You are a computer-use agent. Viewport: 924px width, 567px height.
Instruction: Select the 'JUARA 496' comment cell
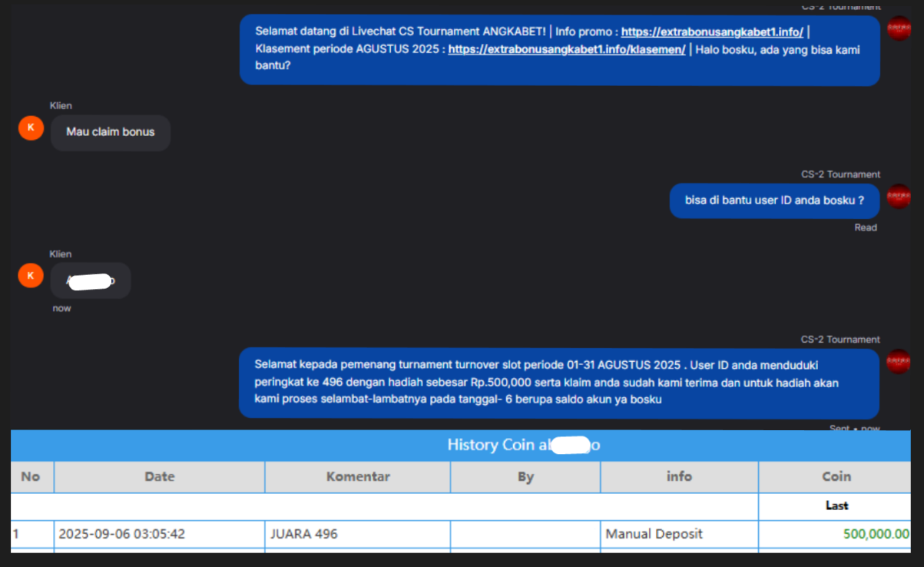358,534
